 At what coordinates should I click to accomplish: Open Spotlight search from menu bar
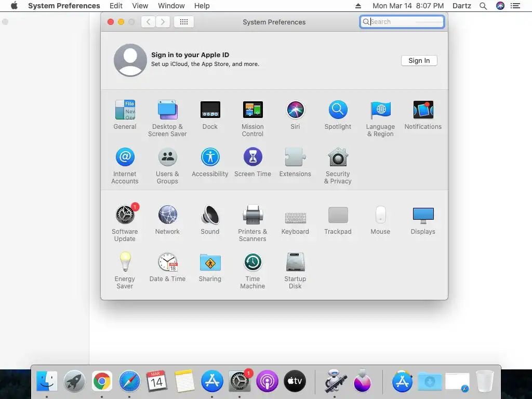coord(483,6)
